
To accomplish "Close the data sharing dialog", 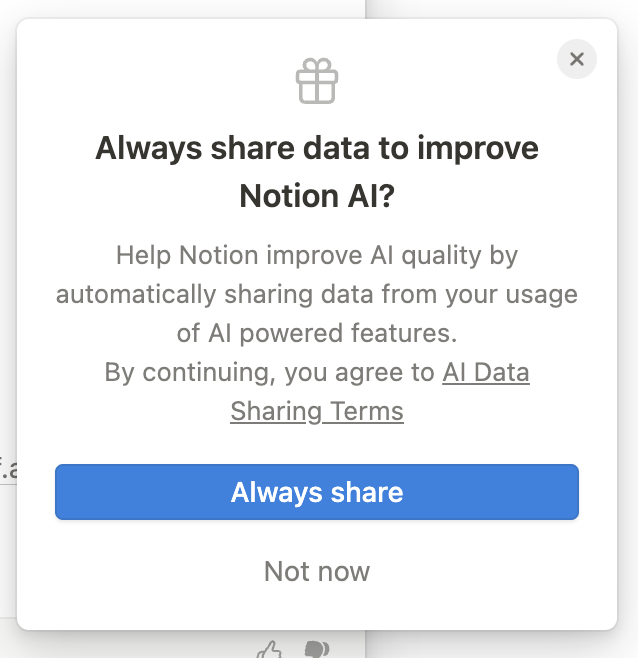I will point(576,59).
